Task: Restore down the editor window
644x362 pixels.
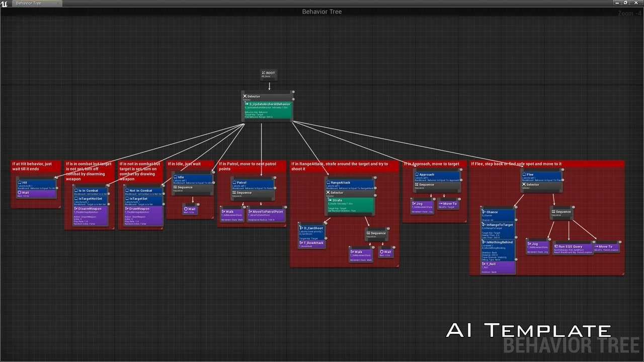Action: coord(625,3)
